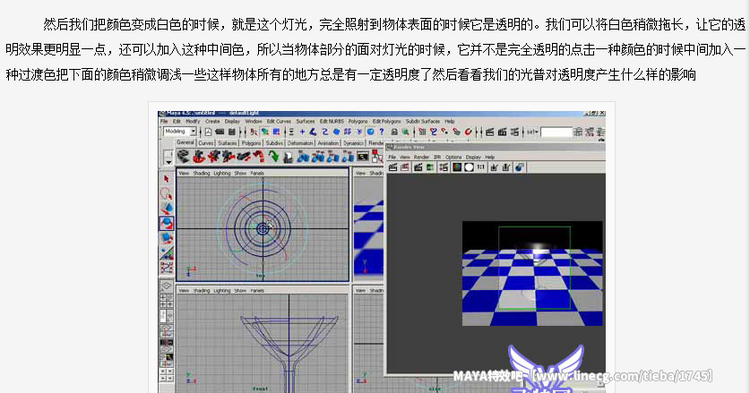Open the Modeling menu set dropdown
The image size is (750, 393).
click(x=180, y=131)
